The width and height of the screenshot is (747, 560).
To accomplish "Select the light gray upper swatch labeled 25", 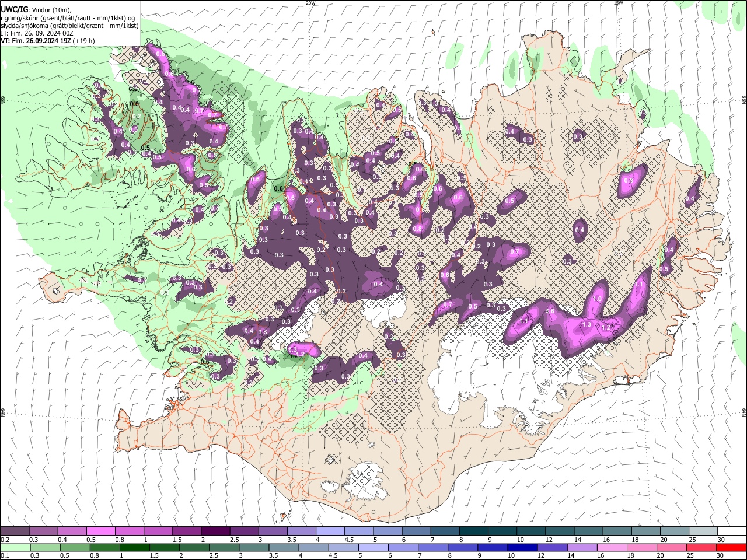I will click(703, 531).
